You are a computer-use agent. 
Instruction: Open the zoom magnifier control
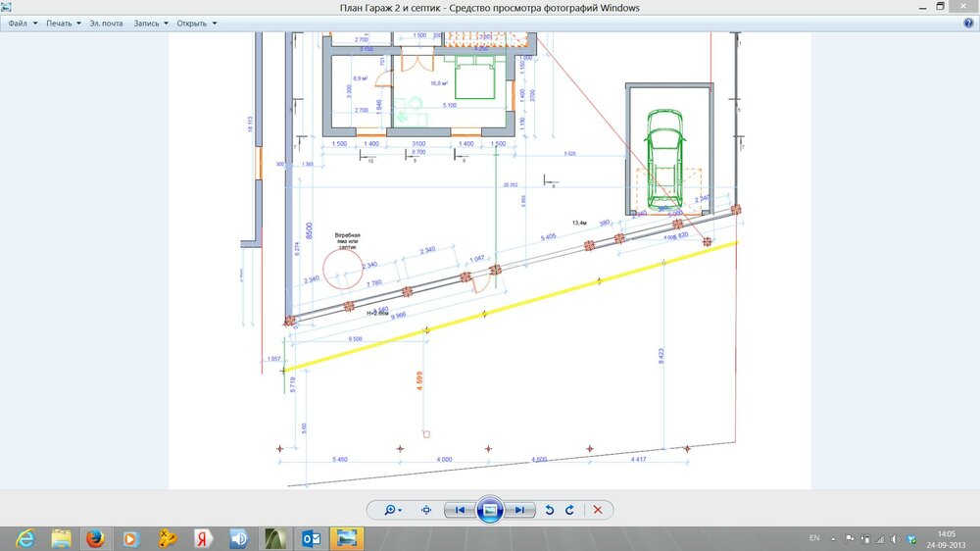click(x=393, y=510)
